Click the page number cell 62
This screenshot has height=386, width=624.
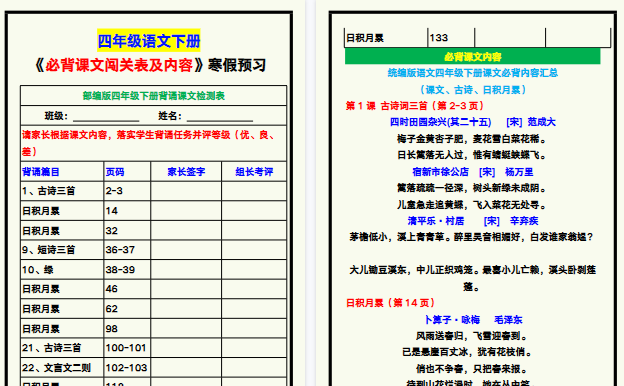tap(127, 309)
